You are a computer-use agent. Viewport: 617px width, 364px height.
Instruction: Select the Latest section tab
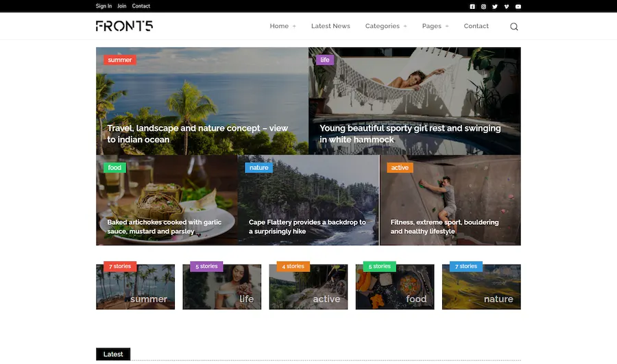113,354
